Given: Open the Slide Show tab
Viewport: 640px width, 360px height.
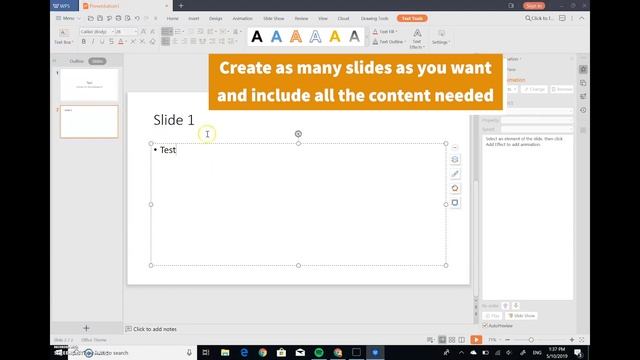Looking at the screenshot, I should tap(273, 18).
